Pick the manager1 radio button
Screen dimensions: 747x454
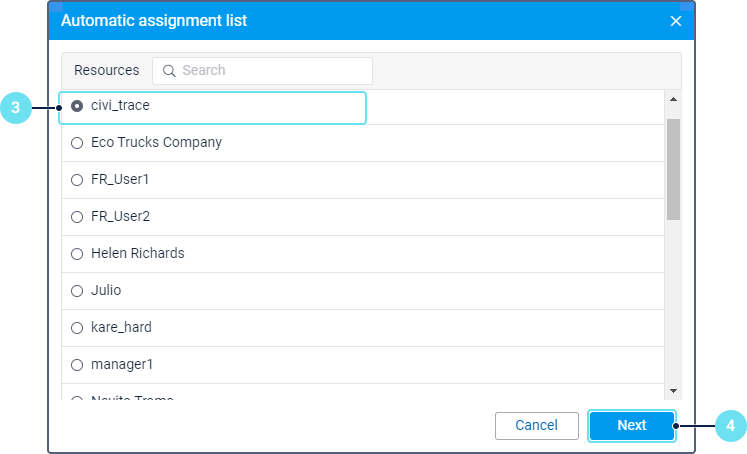[77, 365]
